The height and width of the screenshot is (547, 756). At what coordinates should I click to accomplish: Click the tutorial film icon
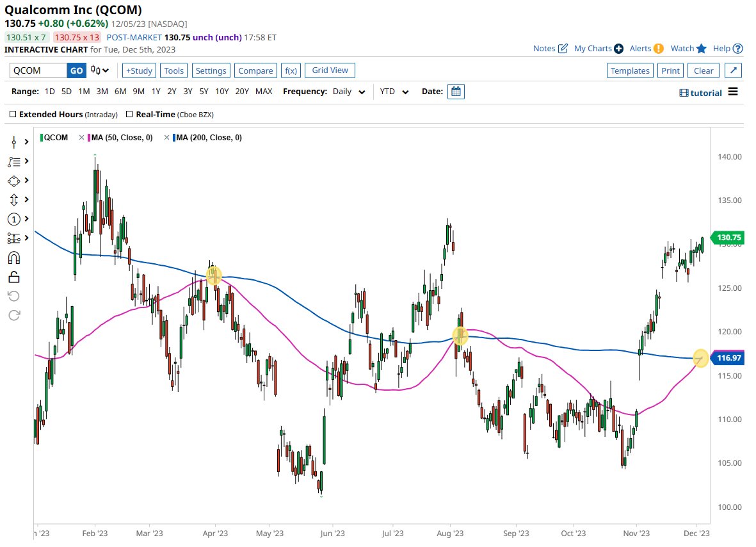point(684,93)
